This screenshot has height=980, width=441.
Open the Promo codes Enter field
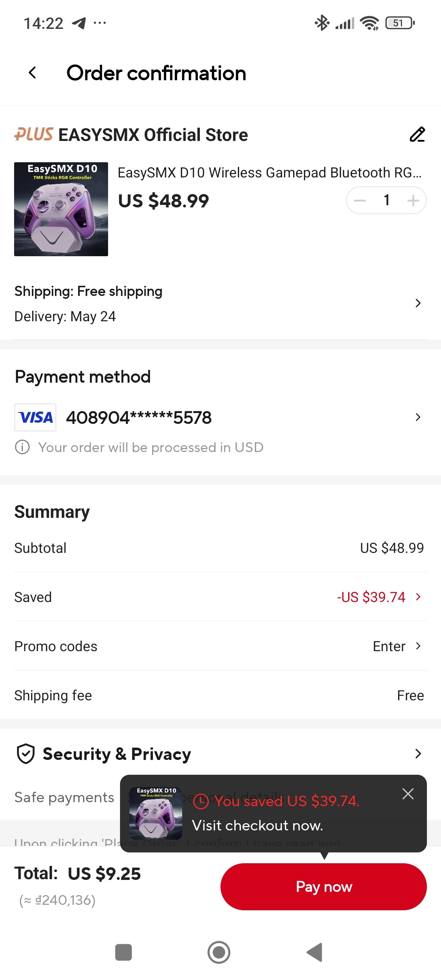coord(397,646)
